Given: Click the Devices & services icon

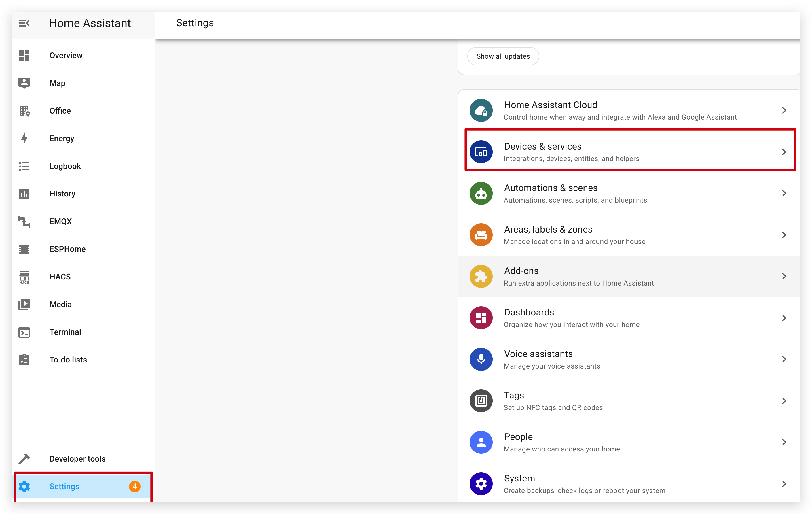Looking at the screenshot, I should [x=481, y=152].
